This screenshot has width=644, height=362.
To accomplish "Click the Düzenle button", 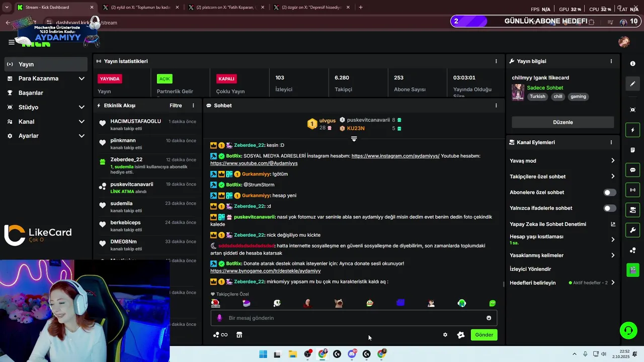I will [x=562, y=122].
